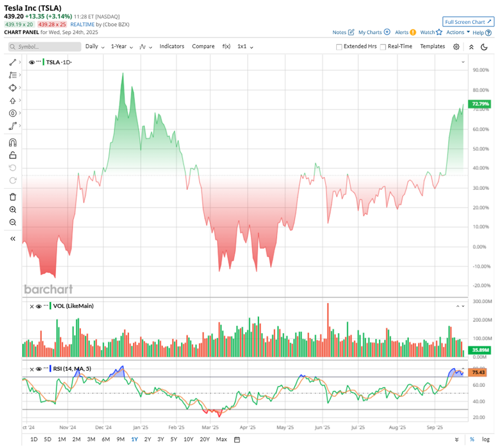Open chart settings gear icon
501x448 pixels.
[x=456, y=47]
